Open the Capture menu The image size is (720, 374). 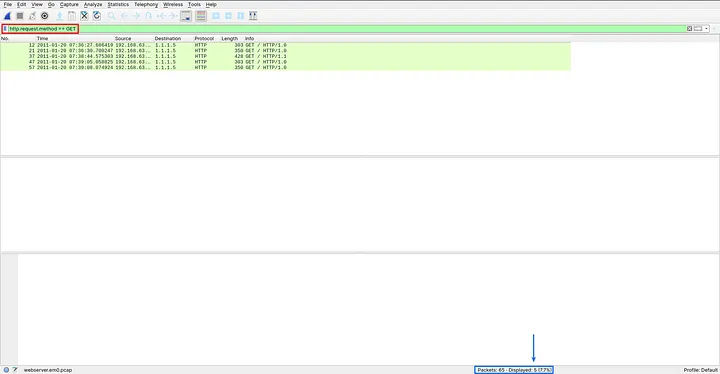pos(69,5)
